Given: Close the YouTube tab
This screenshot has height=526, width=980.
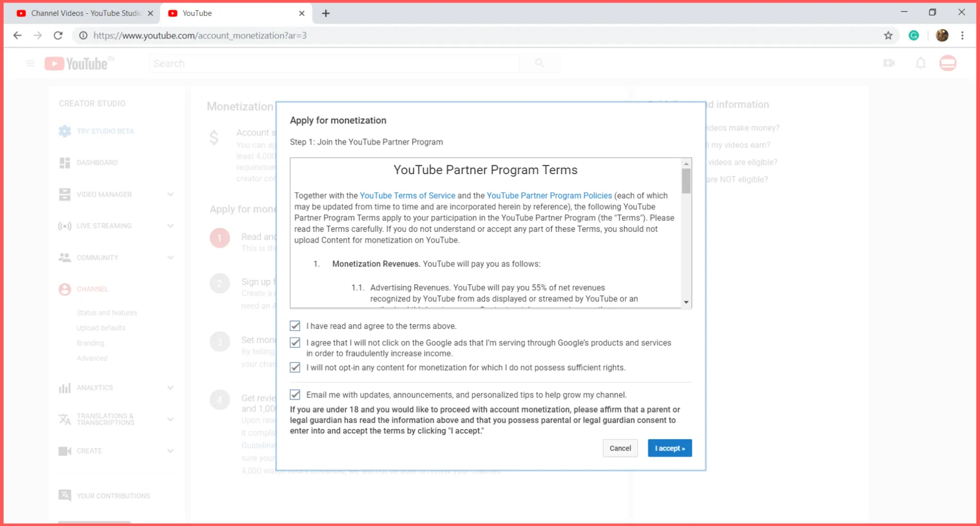Looking at the screenshot, I should [302, 13].
